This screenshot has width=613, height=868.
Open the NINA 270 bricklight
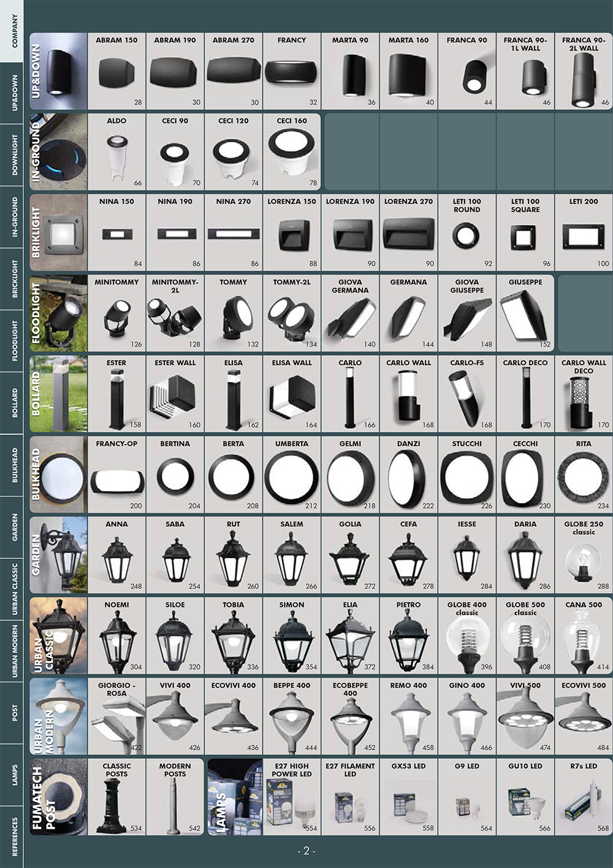(x=234, y=232)
